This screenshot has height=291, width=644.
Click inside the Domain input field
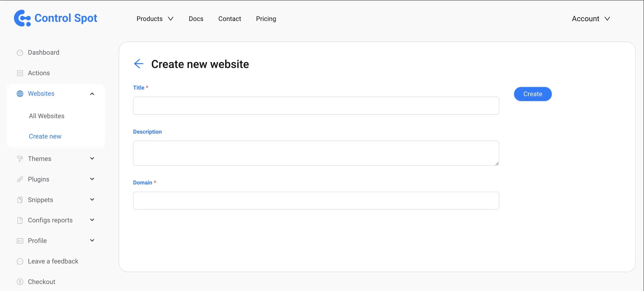pos(316,200)
